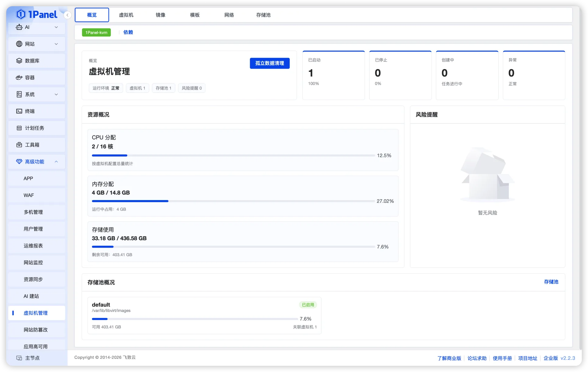The image size is (588, 372).
Task: Click the server icon for 系统
Action: pos(19,94)
